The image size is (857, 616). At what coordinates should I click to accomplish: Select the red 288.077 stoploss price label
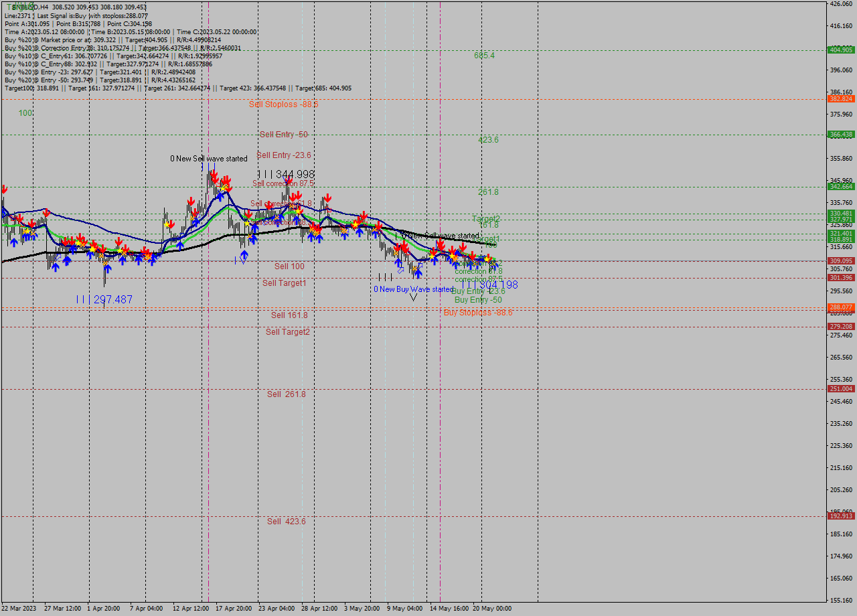tap(840, 307)
